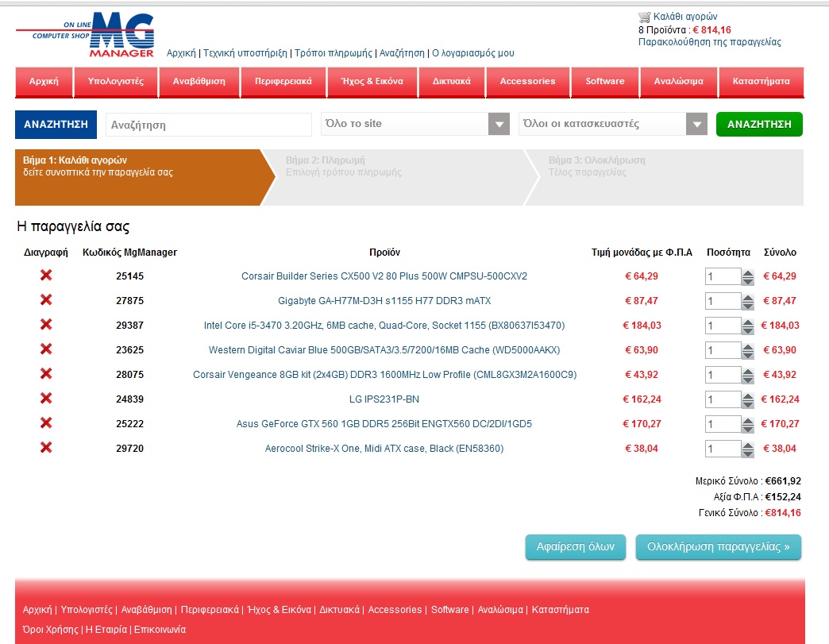Viewport: 829px width, 644px height.
Task: Click the Αφαίρεση όλων button
Action: pyautogui.click(x=575, y=547)
